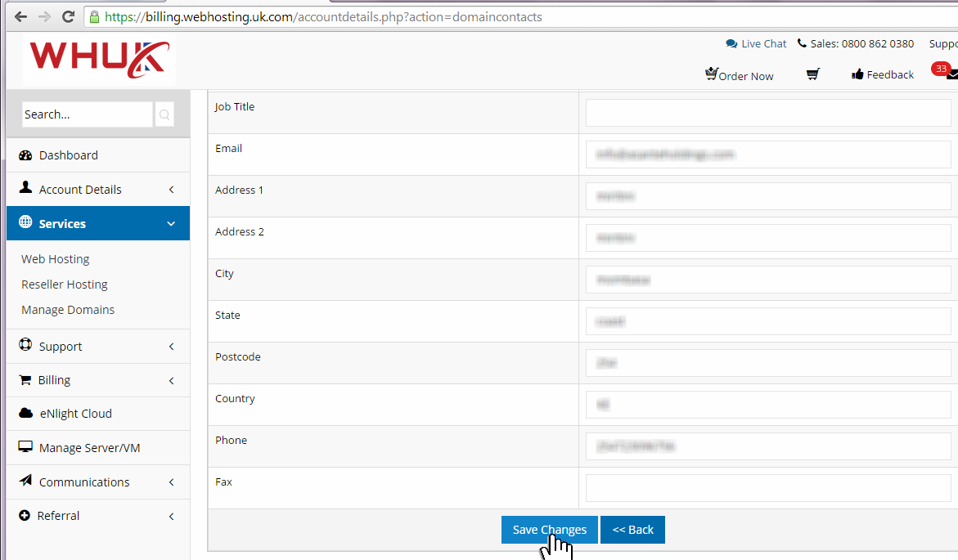Click the << Back button
Viewport: 958px width, 560px height.
coord(632,530)
